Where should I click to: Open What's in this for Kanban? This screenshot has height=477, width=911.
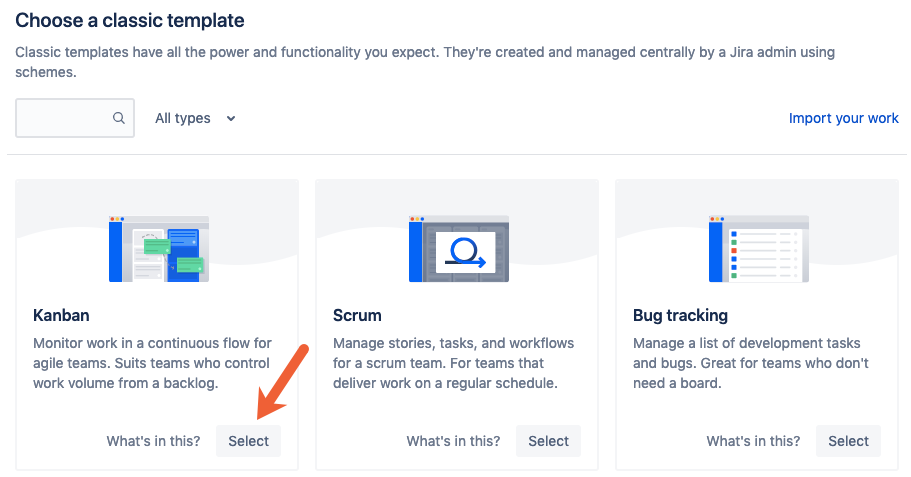coord(153,441)
